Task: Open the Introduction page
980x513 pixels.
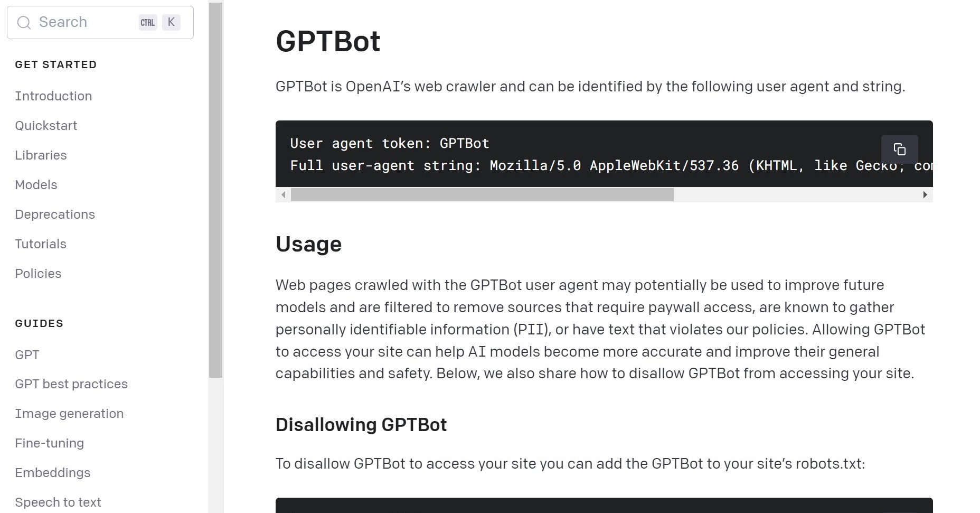Action: click(x=53, y=96)
